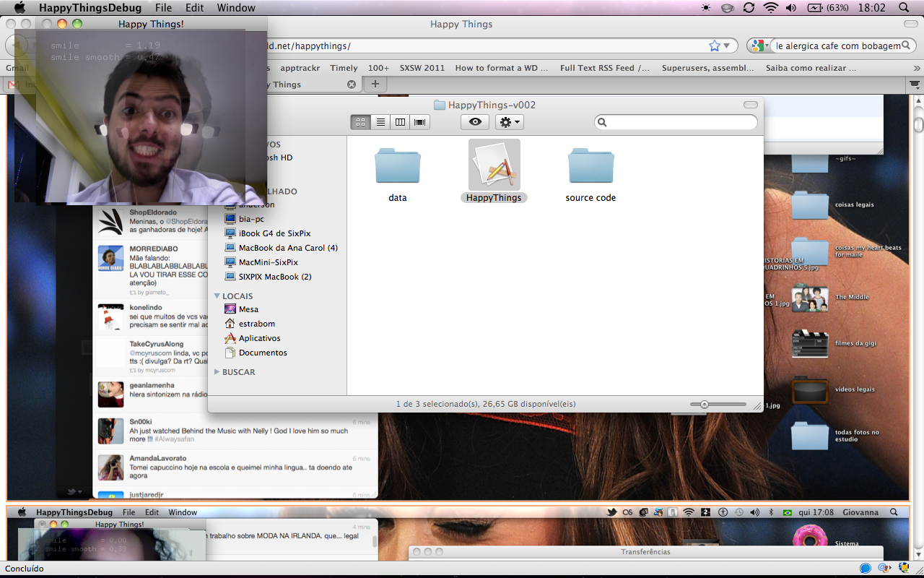Click the Quick Look eye button
This screenshot has height=578, width=924.
475,122
